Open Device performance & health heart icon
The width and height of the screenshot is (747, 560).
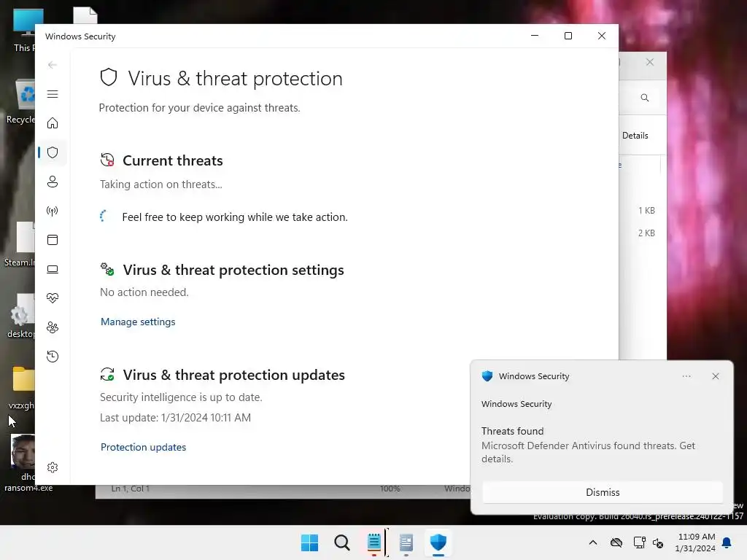(x=53, y=298)
